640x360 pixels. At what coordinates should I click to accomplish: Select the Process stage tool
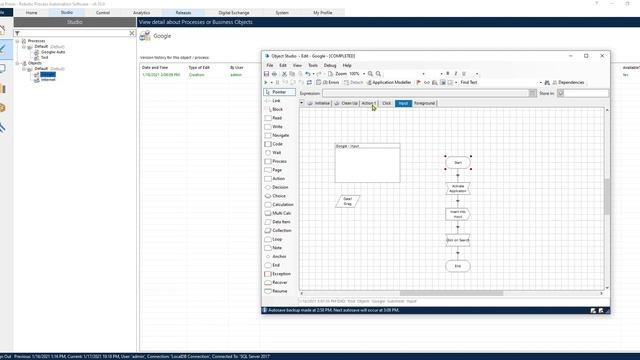point(276,161)
